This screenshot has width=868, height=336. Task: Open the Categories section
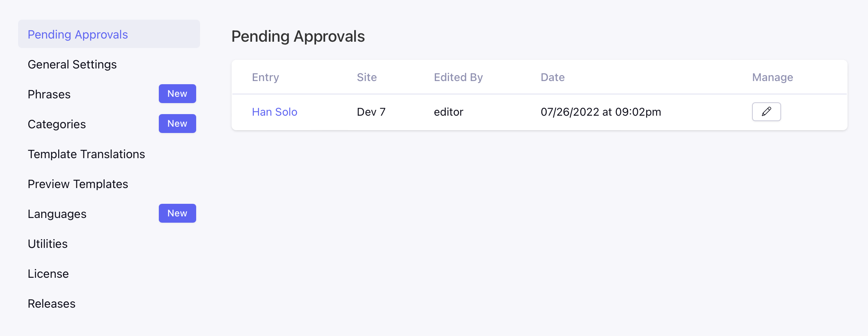coord(57,124)
